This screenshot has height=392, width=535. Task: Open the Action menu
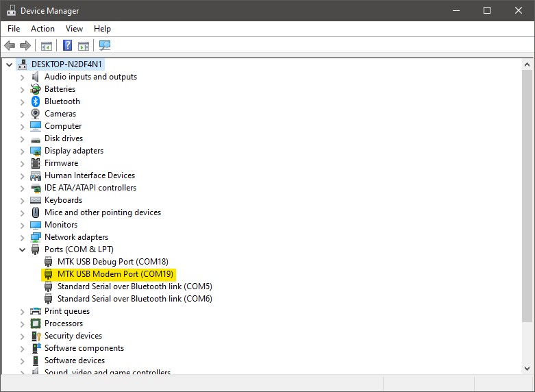pos(42,29)
